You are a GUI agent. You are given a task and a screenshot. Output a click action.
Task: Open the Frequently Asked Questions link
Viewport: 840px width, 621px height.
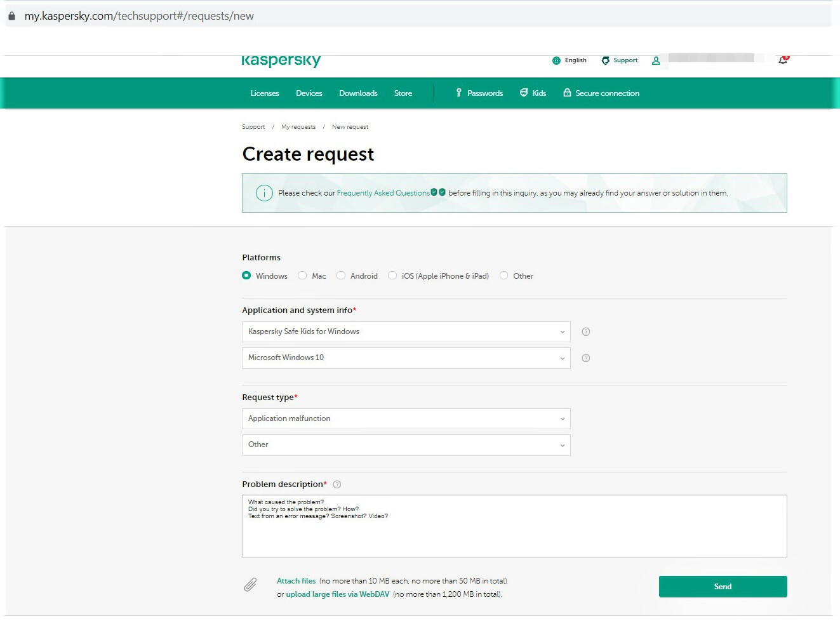coord(383,193)
